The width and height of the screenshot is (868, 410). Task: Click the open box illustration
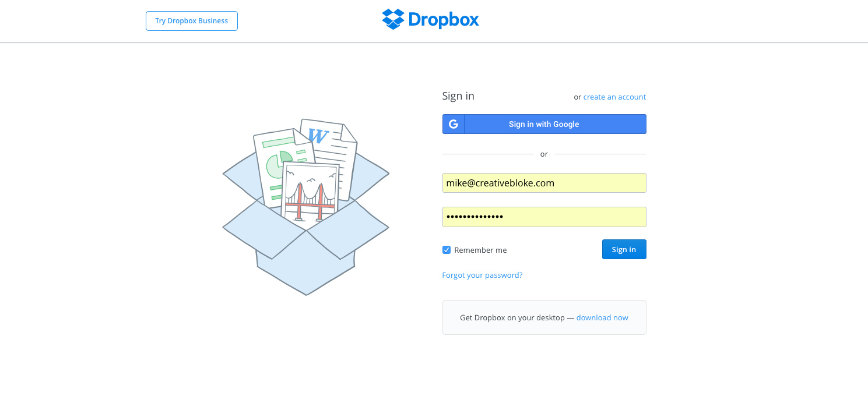click(x=305, y=207)
